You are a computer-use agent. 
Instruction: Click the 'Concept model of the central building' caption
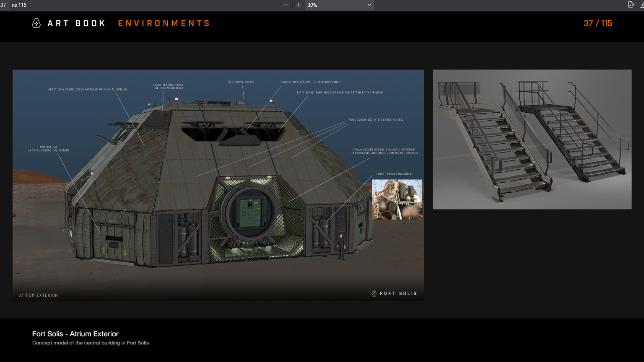pyautogui.click(x=91, y=343)
